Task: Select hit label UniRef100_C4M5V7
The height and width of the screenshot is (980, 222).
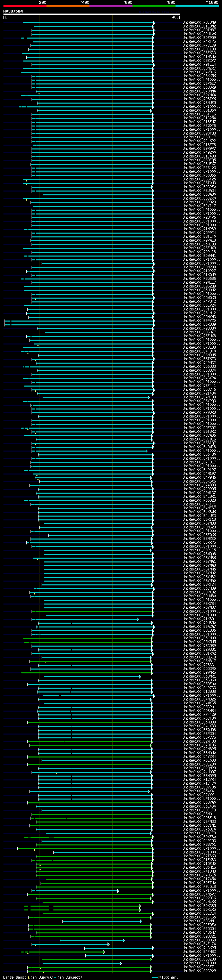Action: pyautogui.click(x=199, y=894)
